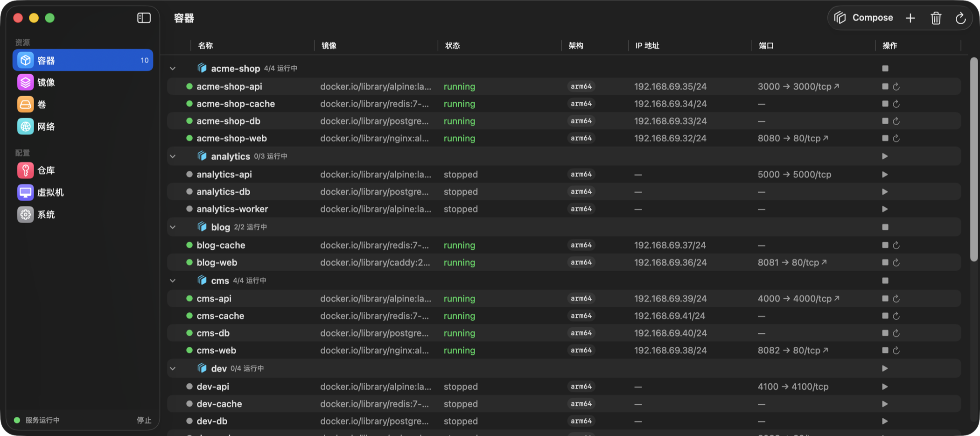Start the dev-api container
The width and height of the screenshot is (980, 436).
(885, 387)
